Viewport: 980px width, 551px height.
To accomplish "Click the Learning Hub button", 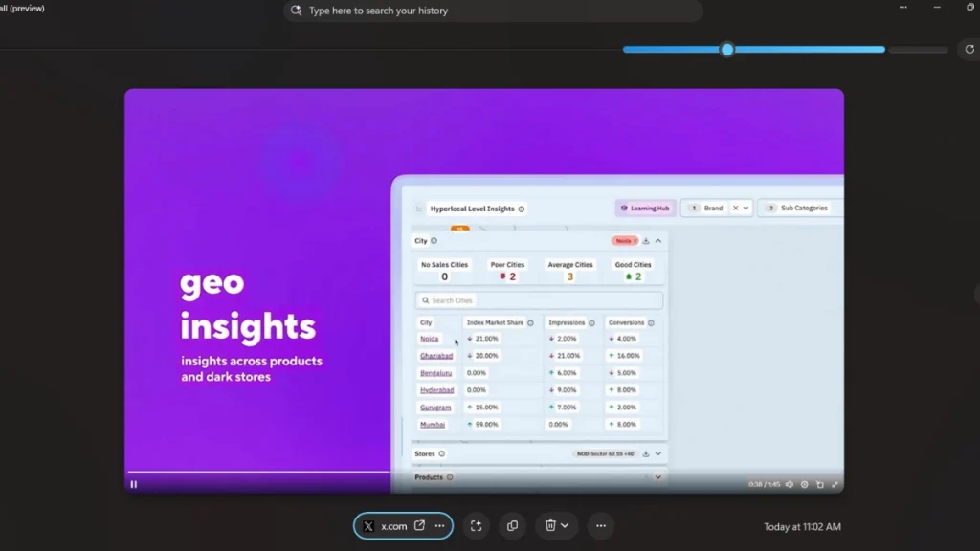I will pos(646,208).
